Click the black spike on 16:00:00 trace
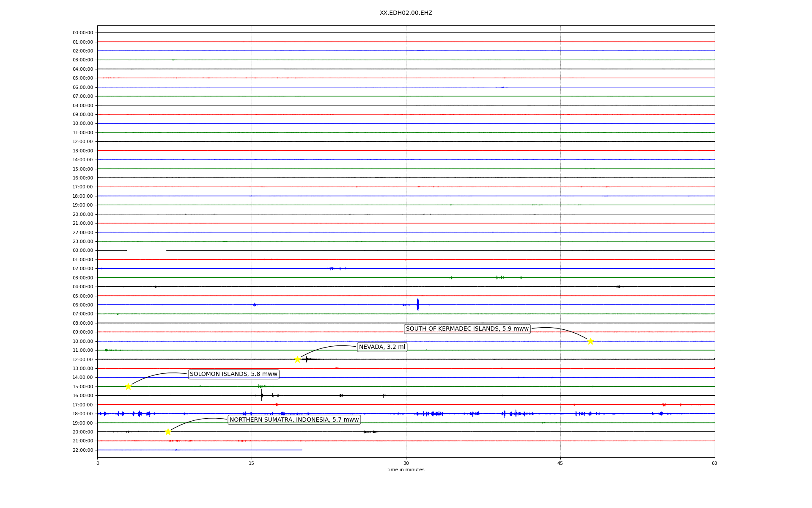 [x=262, y=395]
